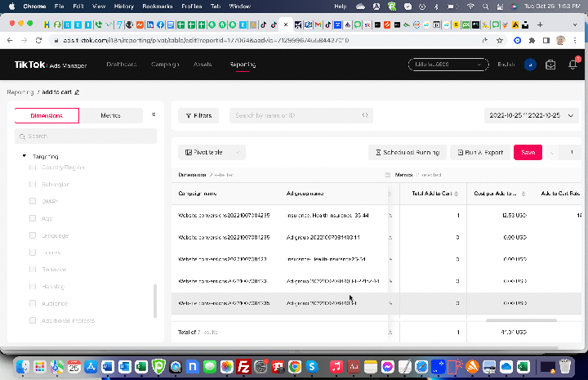Open the date range picker dropdown
The width and height of the screenshot is (588, 380).
tap(532, 116)
